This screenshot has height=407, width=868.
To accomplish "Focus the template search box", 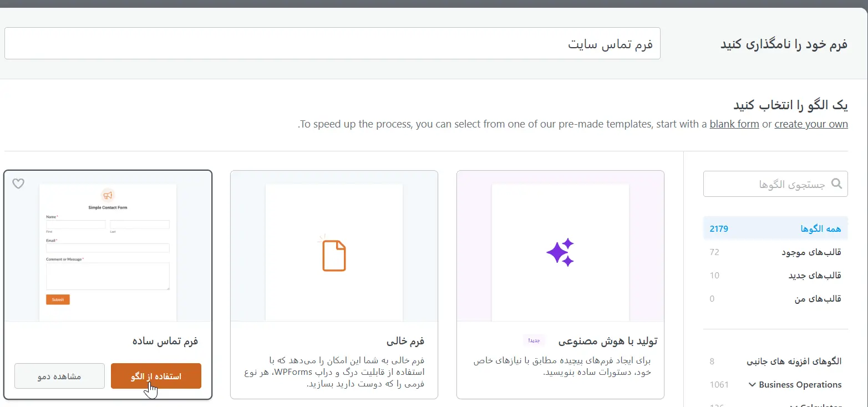I will 775,184.
